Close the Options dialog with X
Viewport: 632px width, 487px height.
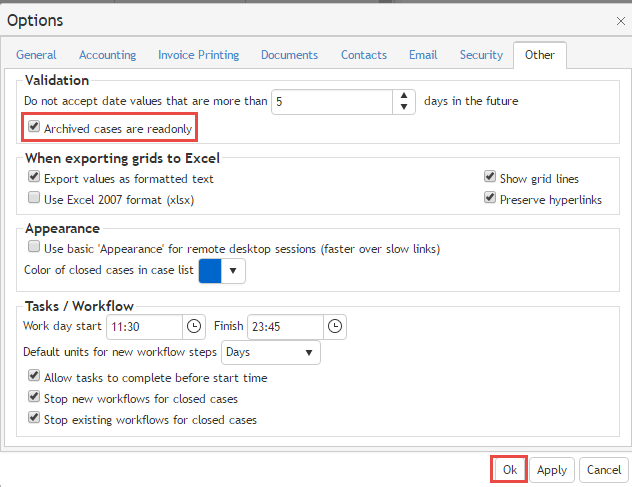(x=620, y=20)
